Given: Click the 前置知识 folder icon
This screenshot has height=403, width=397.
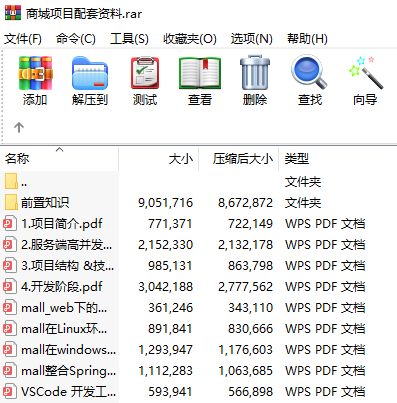Looking at the screenshot, I should (11, 202).
